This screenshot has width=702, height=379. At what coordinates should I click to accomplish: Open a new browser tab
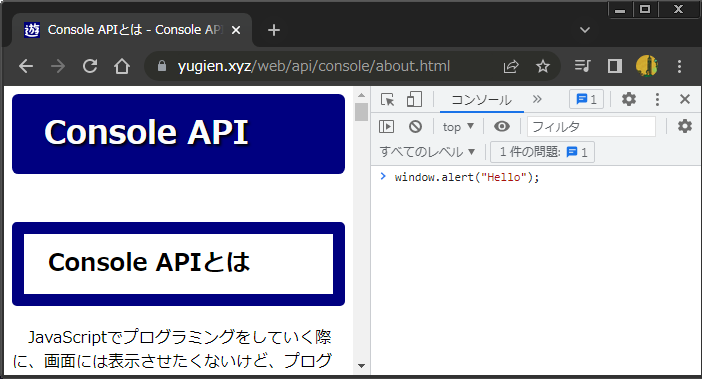point(274,30)
